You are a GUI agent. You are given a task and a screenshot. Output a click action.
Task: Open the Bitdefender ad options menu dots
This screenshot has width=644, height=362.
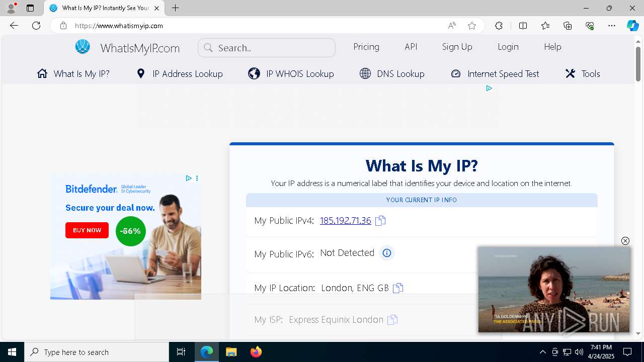tap(197, 178)
